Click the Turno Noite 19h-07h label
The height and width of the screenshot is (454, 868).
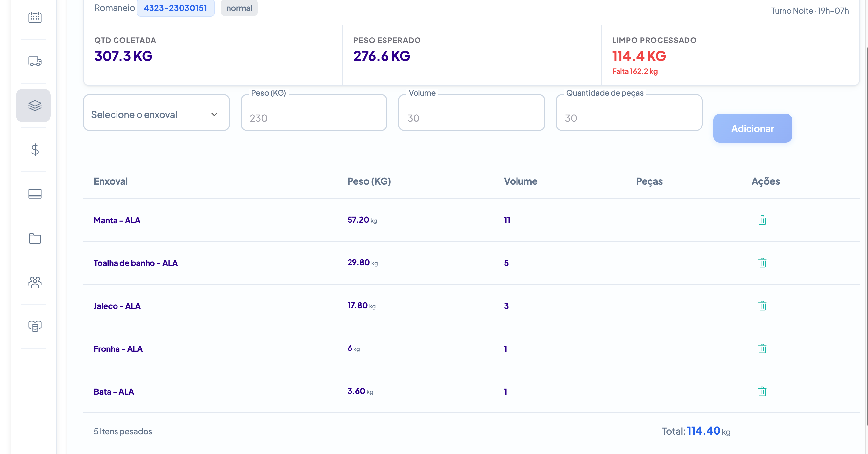tap(810, 11)
